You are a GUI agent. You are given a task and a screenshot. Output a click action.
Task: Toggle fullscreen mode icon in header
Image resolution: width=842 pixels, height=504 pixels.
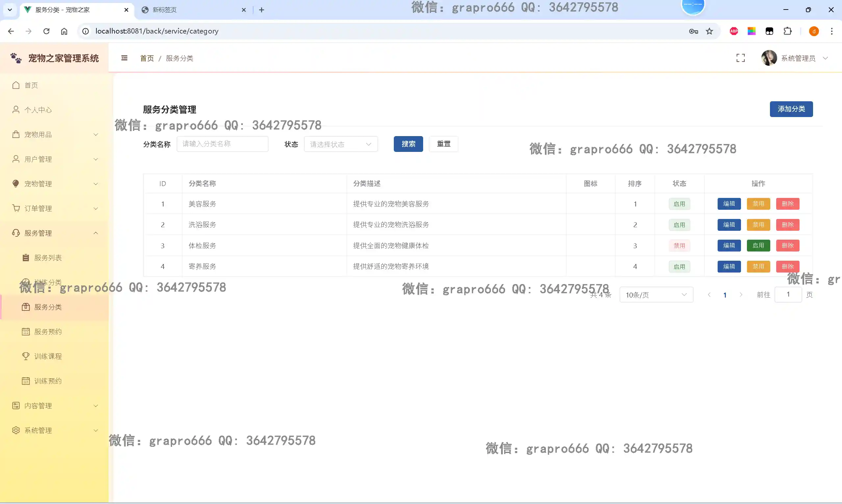(740, 58)
